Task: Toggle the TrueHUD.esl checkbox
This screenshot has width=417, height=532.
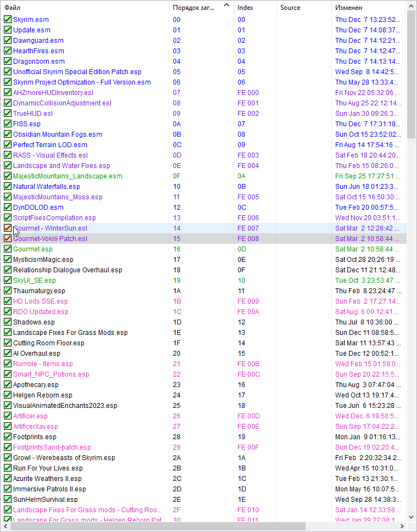Action: [x=8, y=114]
